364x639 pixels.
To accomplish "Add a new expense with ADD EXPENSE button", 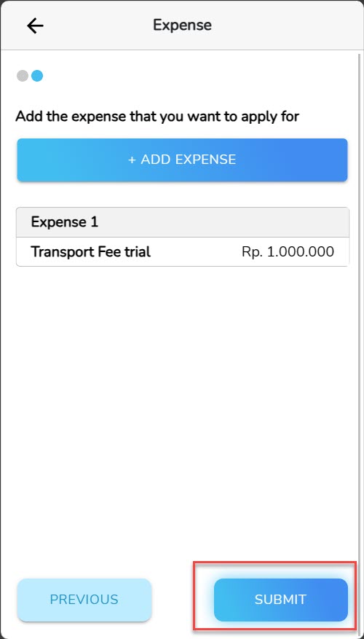I will [x=182, y=160].
